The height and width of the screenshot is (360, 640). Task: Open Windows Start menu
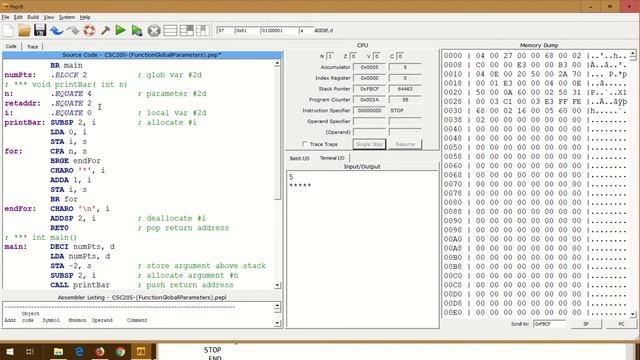[x=10, y=351]
